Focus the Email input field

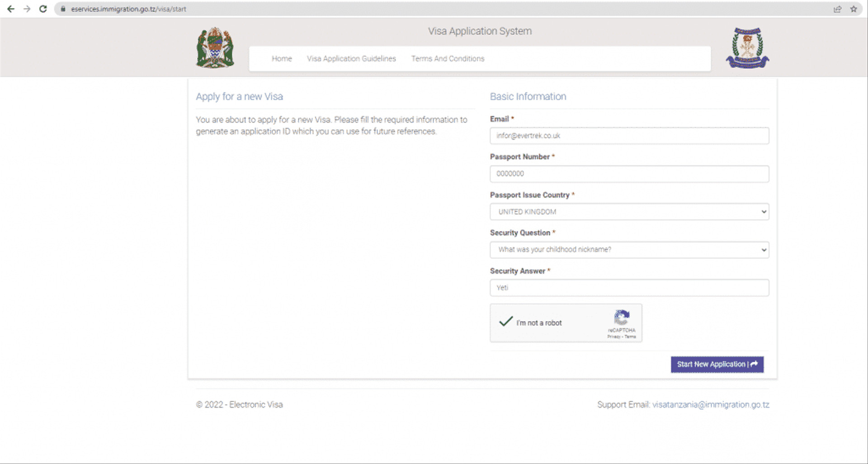tap(629, 136)
